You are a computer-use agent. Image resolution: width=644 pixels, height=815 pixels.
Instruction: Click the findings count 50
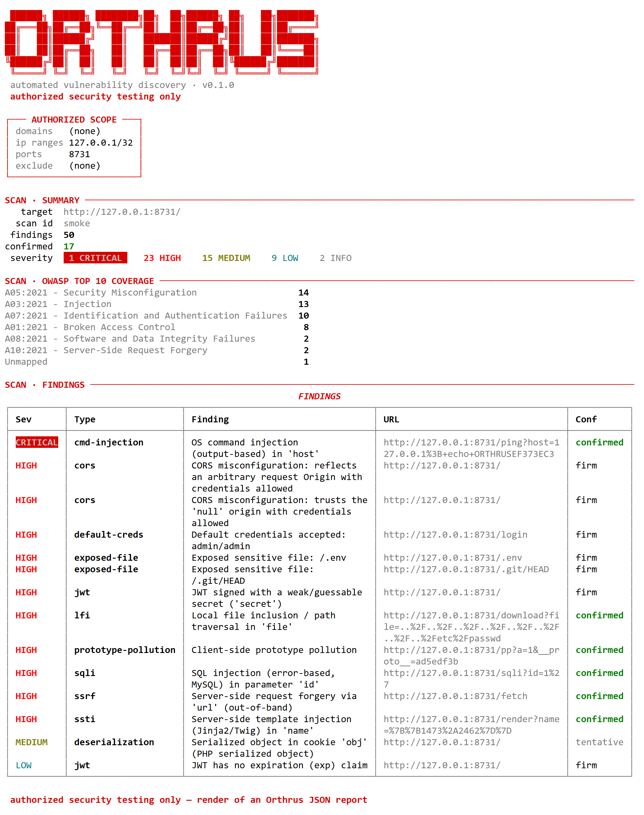point(69,235)
